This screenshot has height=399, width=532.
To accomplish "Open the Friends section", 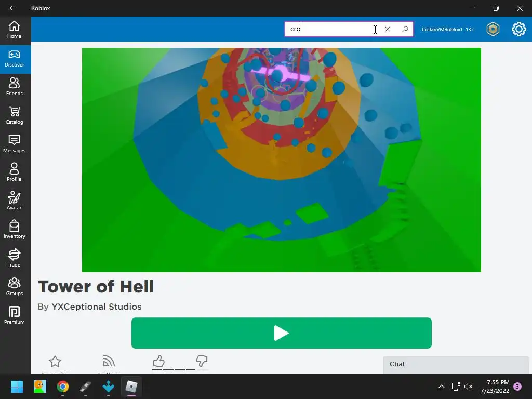I will tap(14, 87).
